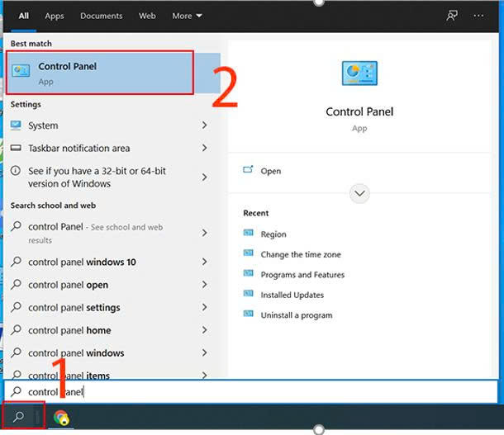Image resolution: width=504 pixels, height=435 pixels.
Task: Click the search text box with control panel
Action: pos(248,391)
